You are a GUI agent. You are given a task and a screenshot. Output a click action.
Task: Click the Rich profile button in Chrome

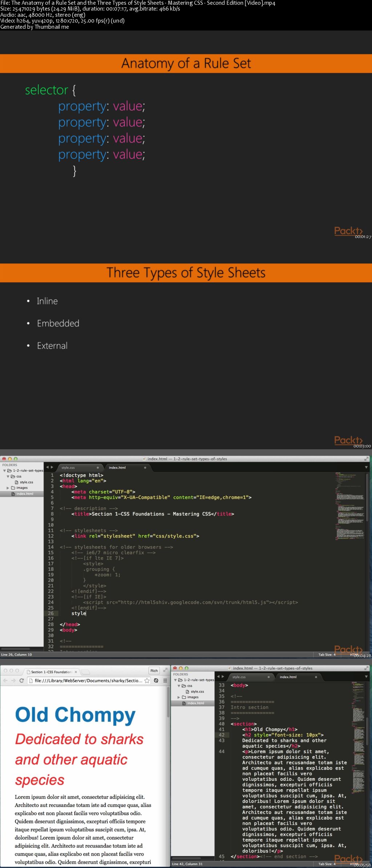154,671
